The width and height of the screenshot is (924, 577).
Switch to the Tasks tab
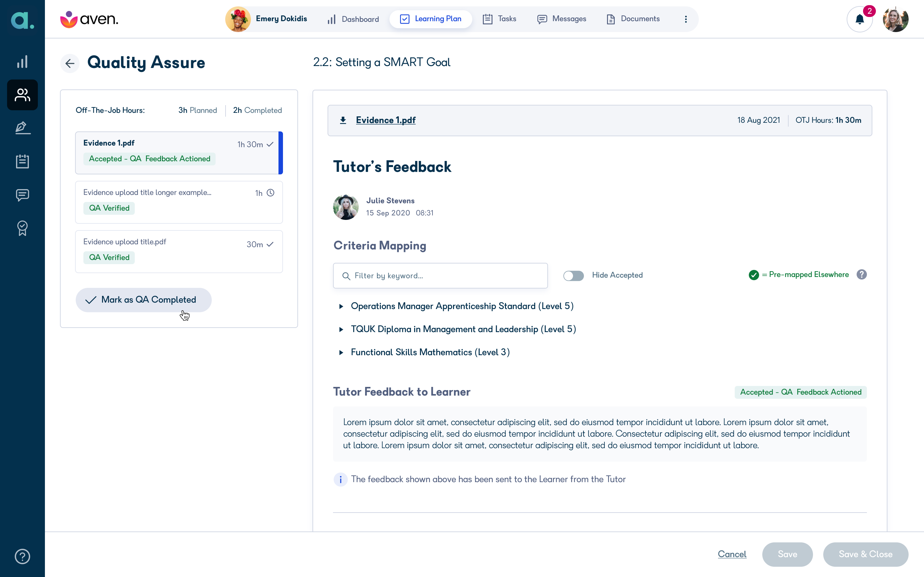click(500, 19)
